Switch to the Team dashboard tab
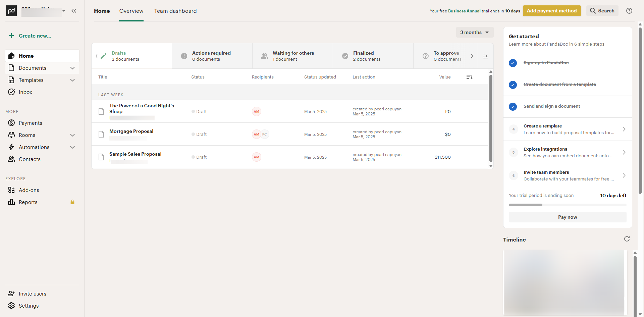 175,11
